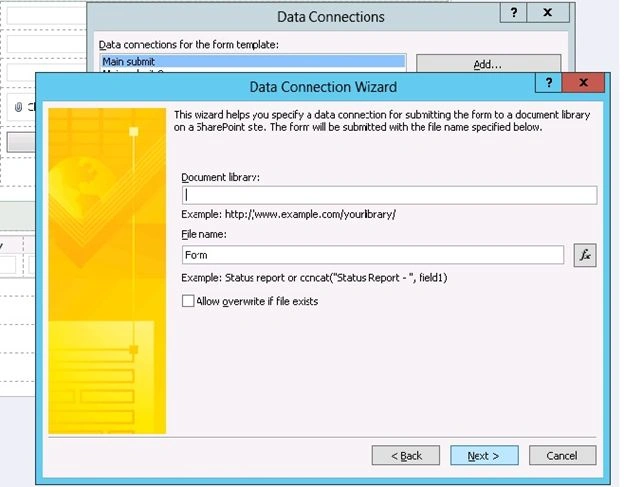Open help in Data Connection Wizard title bar
The height and width of the screenshot is (487, 624).
point(549,83)
